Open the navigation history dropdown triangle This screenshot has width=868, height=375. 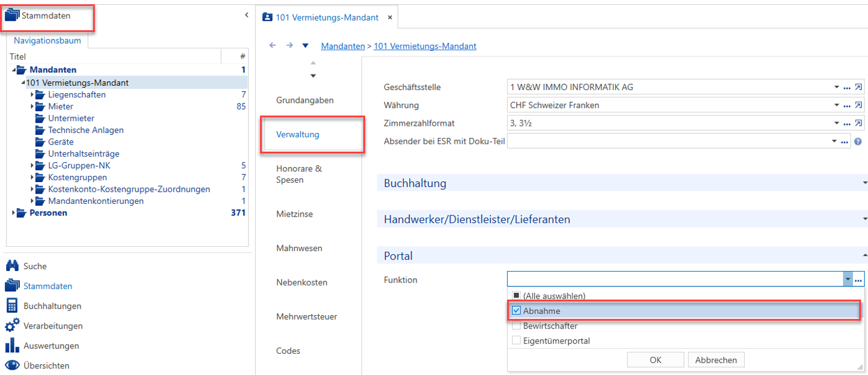(305, 45)
